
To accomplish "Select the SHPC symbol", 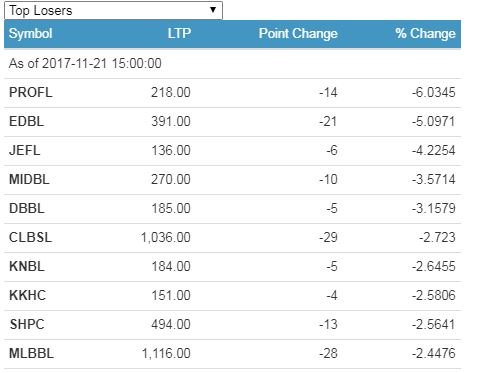I will coord(27,324).
